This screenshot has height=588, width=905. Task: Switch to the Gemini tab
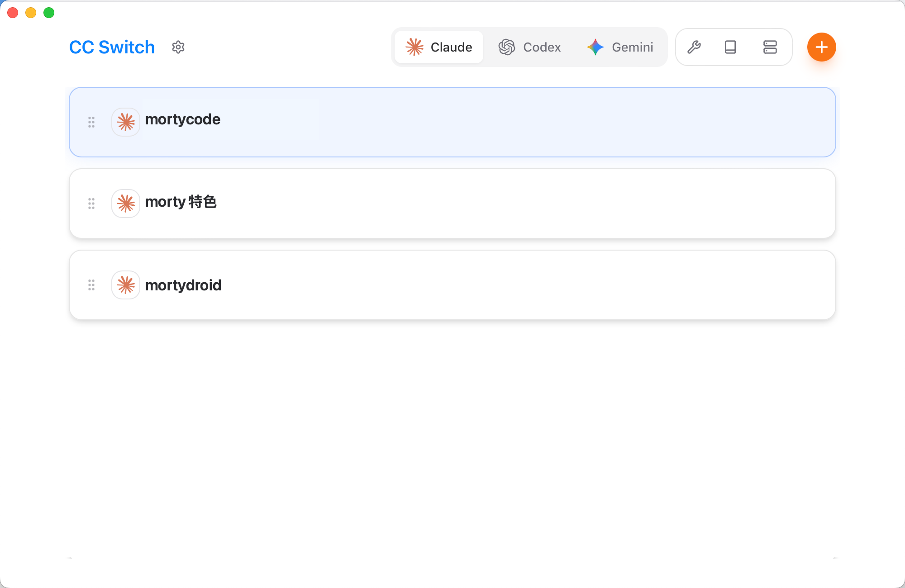(620, 47)
